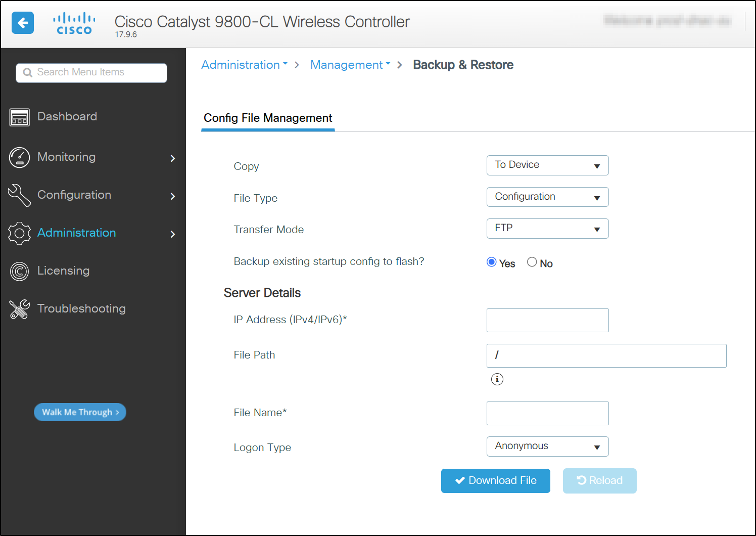
Task: Click the Monitoring gauge icon in sidebar
Action: pos(19,157)
